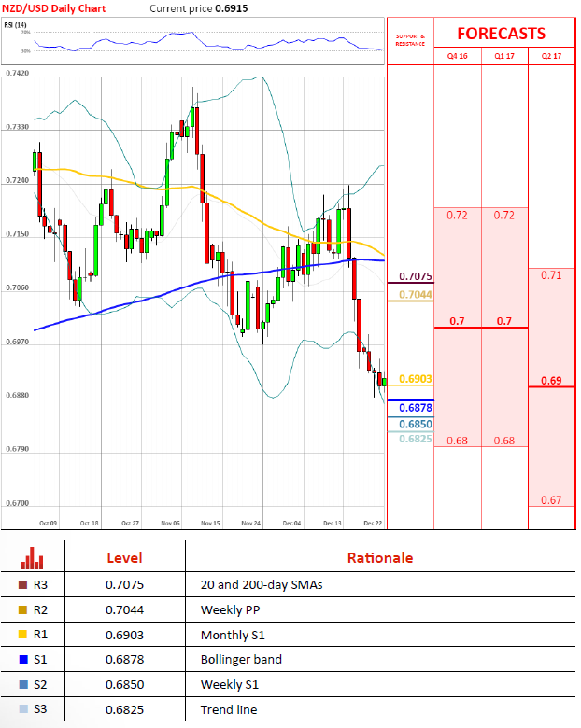Click the 0.6878 value in Level column
This screenshot has height=728, width=581.
tap(124, 660)
